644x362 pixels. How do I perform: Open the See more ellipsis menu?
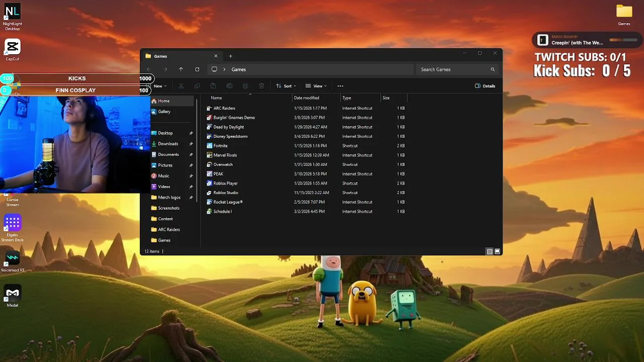341,86
